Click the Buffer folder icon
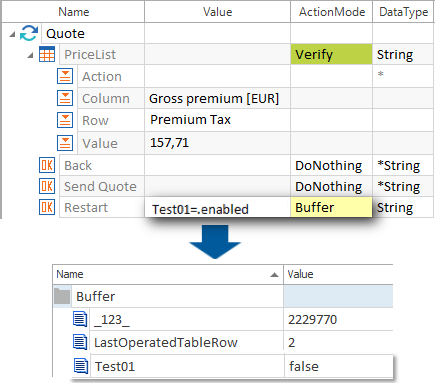The height and width of the screenshot is (383, 435). click(x=62, y=296)
